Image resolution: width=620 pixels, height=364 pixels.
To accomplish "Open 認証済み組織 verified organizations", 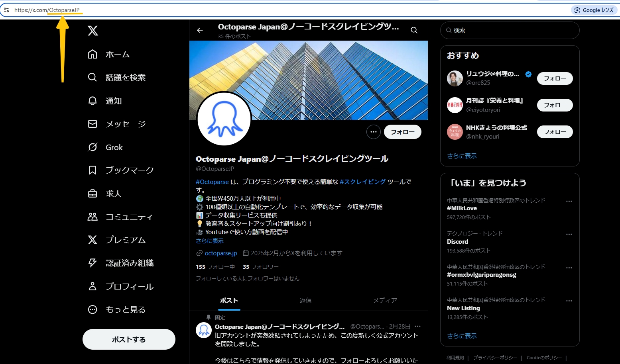I will [121, 263].
